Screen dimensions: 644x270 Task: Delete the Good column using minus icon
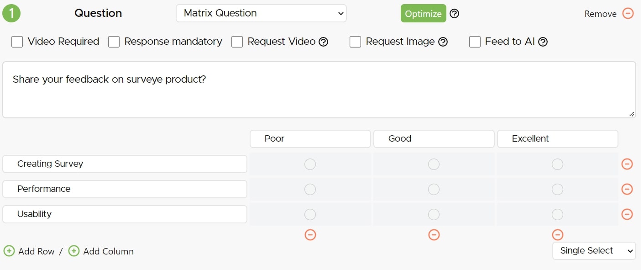pyautogui.click(x=434, y=235)
